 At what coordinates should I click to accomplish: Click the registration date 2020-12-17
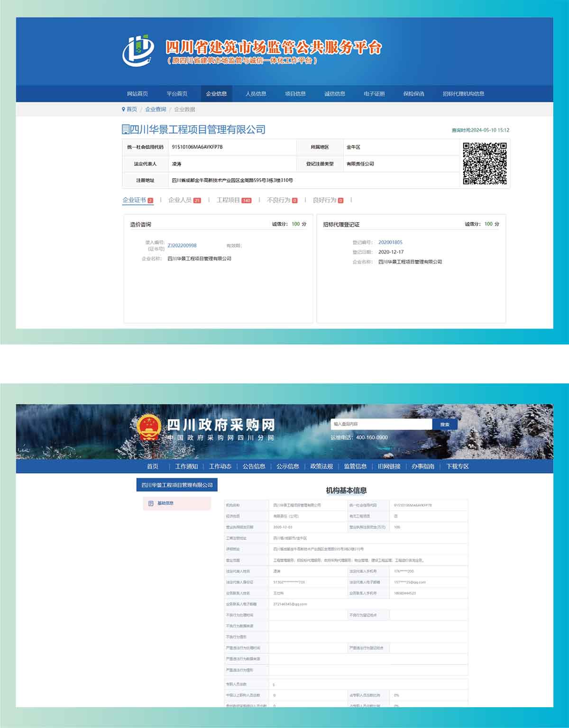click(391, 252)
